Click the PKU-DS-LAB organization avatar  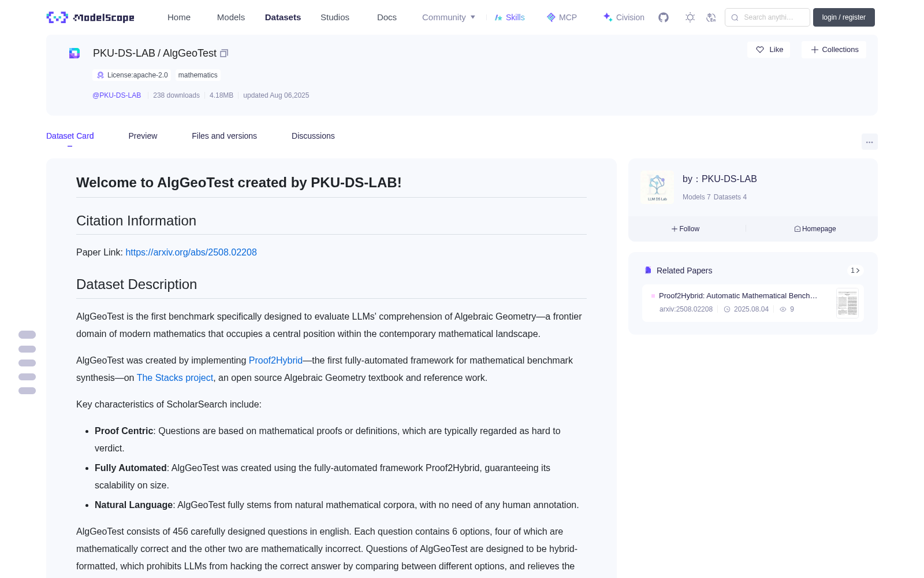pyautogui.click(x=657, y=187)
